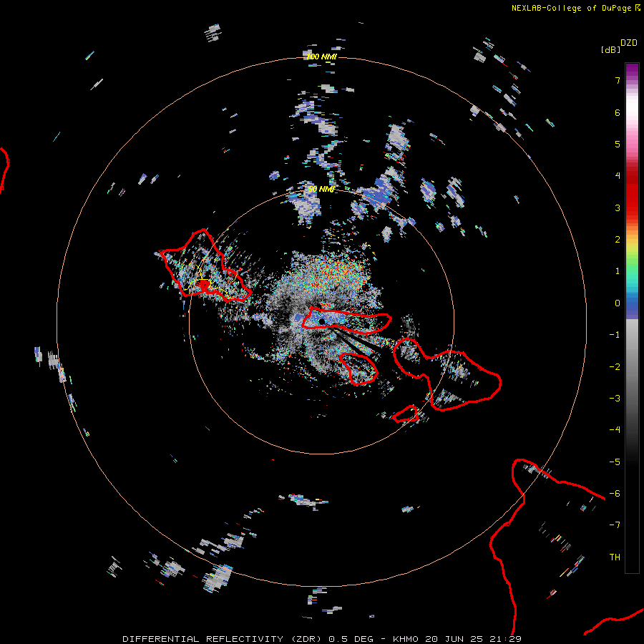The height and width of the screenshot is (644, 644).
Task: Click the -7 label on color scale
Action: tap(615, 525)
